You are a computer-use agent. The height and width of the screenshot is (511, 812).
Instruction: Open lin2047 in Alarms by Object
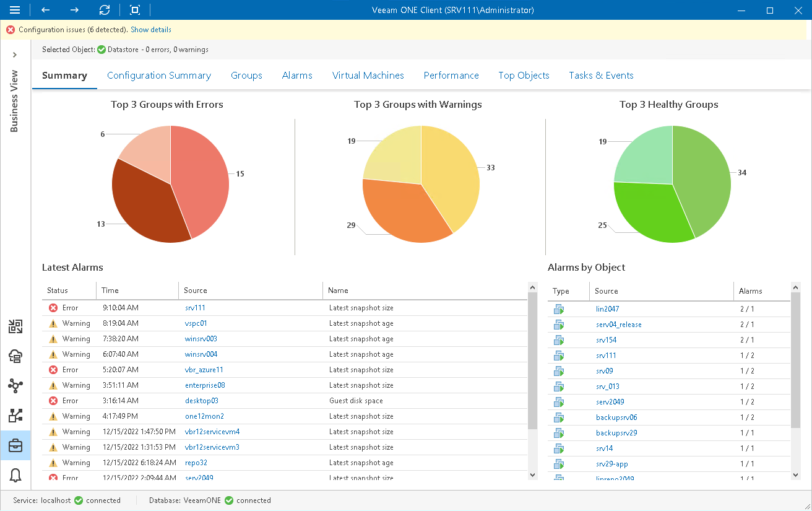point(608,309)
